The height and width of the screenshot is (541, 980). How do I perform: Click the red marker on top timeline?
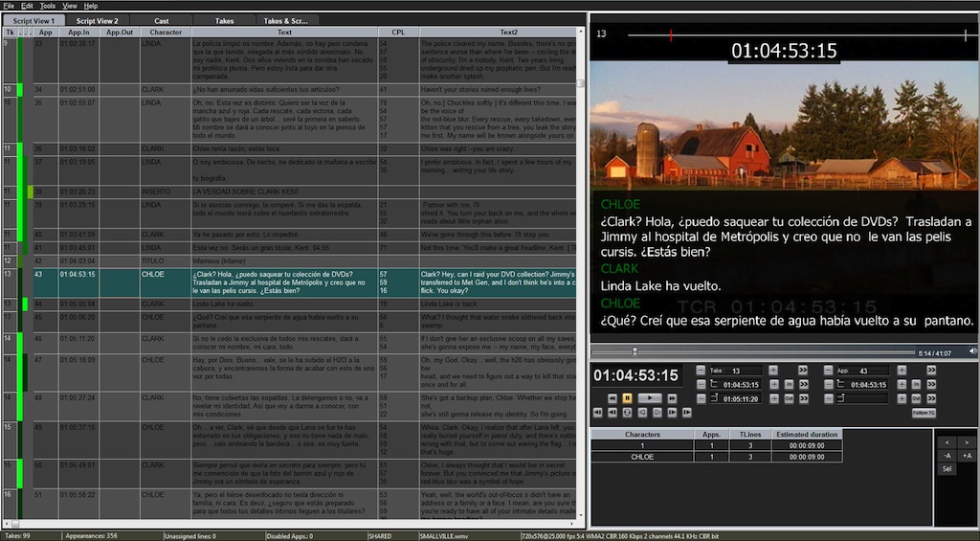point(671,35)
